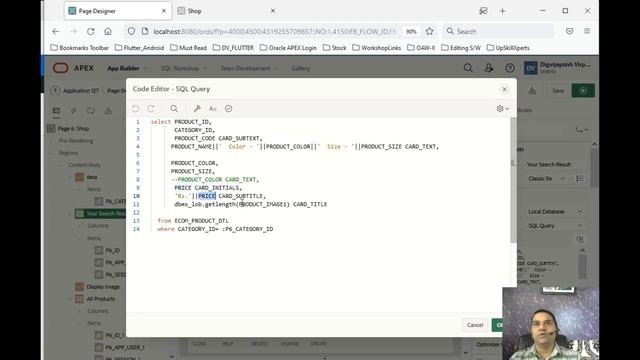Open the editor settings gear dropdown

[502, 109]
